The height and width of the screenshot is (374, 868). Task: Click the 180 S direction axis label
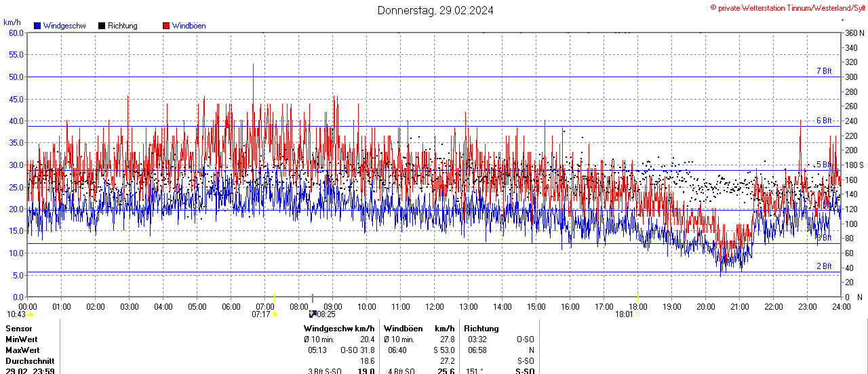854,165
